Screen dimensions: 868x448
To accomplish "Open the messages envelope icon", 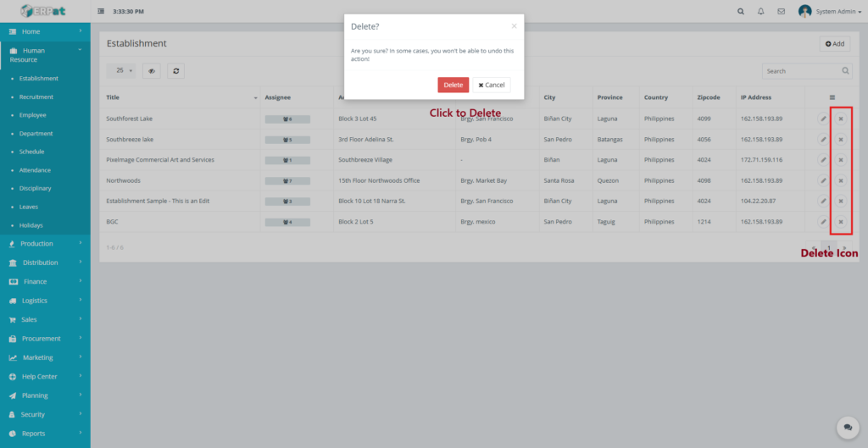I will coord(781,11).
